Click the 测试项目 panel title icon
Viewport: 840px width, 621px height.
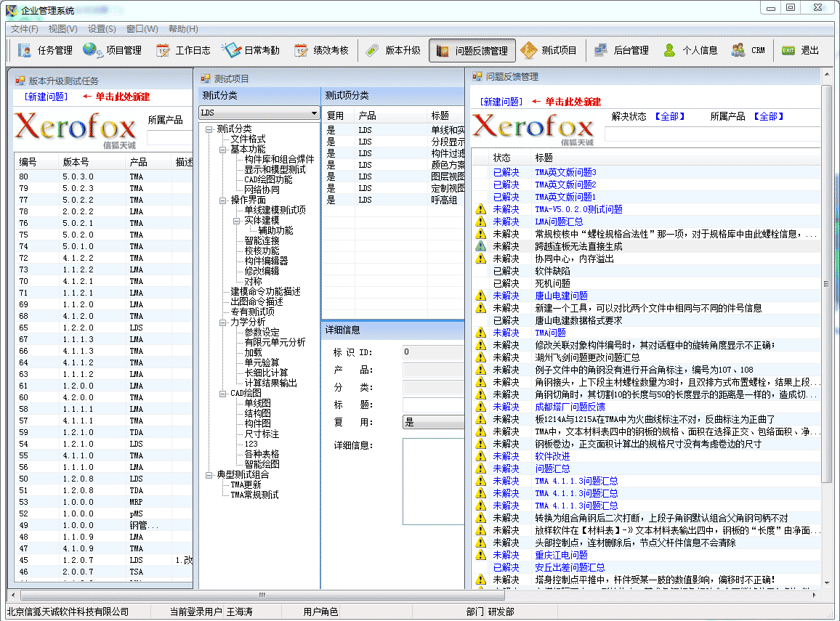205,78
